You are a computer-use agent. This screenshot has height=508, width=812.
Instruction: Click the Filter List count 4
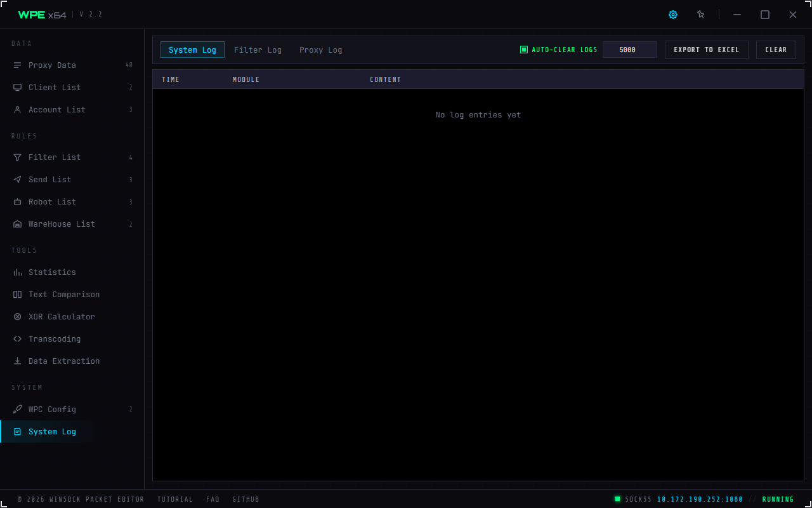point(131,157)
